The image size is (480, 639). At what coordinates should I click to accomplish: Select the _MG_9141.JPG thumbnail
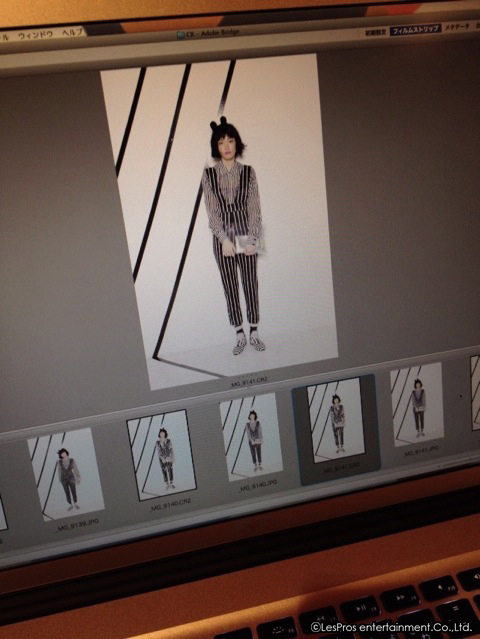417,404
